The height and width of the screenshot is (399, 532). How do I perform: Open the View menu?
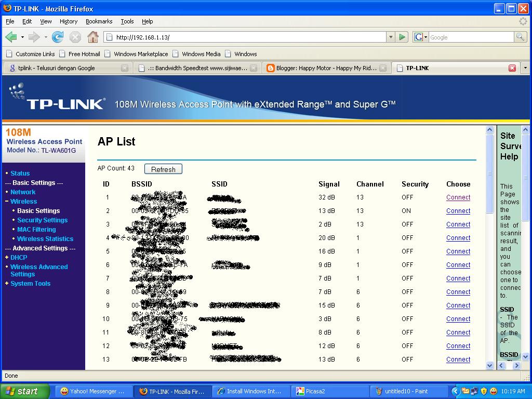(46, 21)
